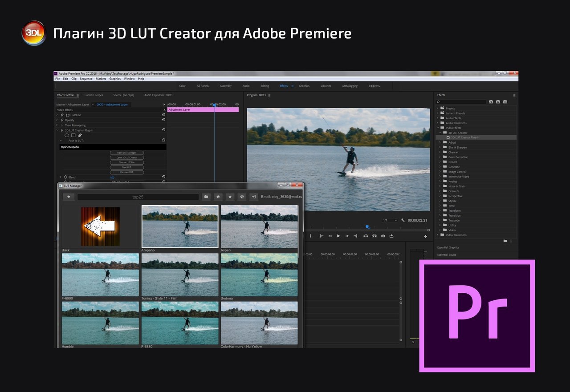
Task: Open the playback resolution 1/2 dropdown
Action: tap(390, 220)
